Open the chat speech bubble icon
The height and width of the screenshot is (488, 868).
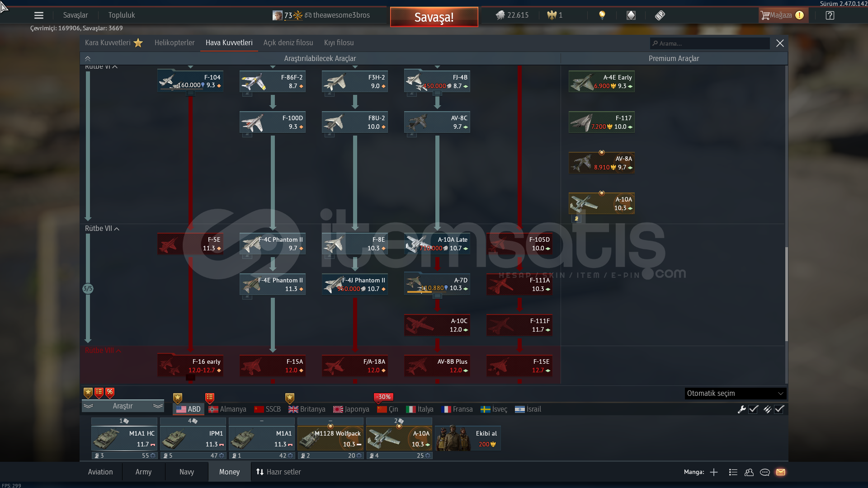765,472
